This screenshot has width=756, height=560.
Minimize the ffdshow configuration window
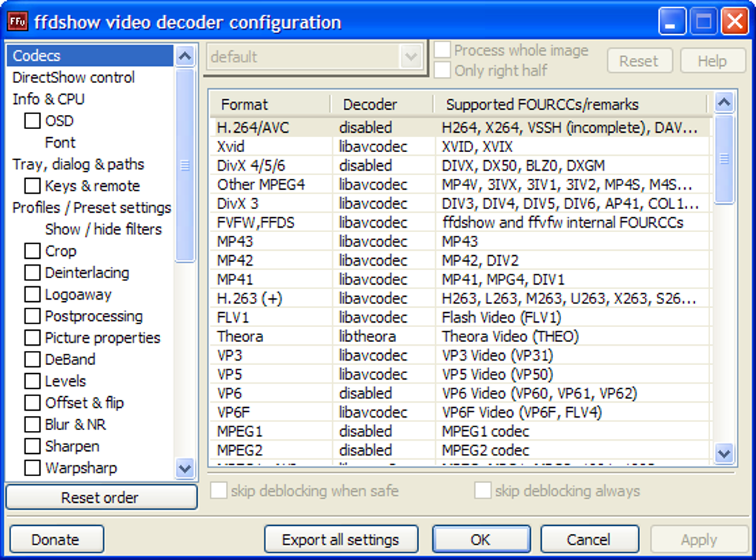click(x=672, y=22)
